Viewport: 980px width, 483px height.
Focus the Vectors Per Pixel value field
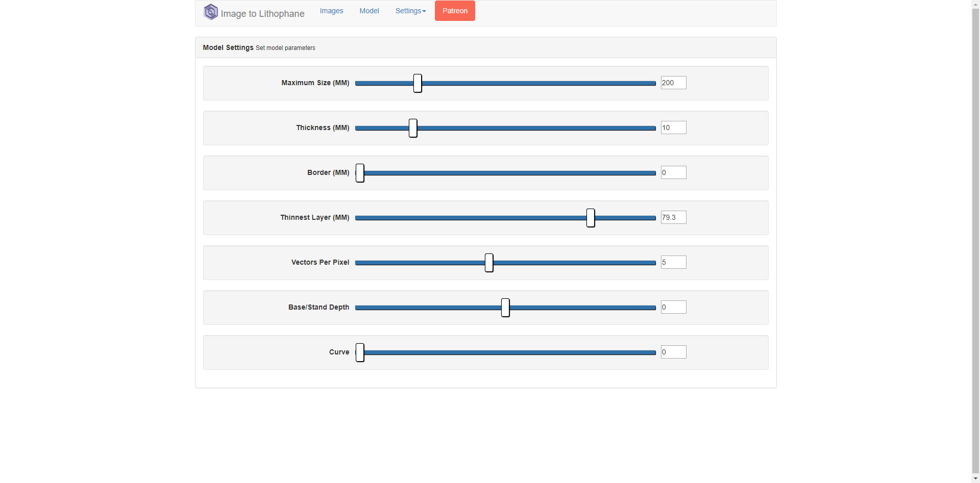[x=673, y=262]
